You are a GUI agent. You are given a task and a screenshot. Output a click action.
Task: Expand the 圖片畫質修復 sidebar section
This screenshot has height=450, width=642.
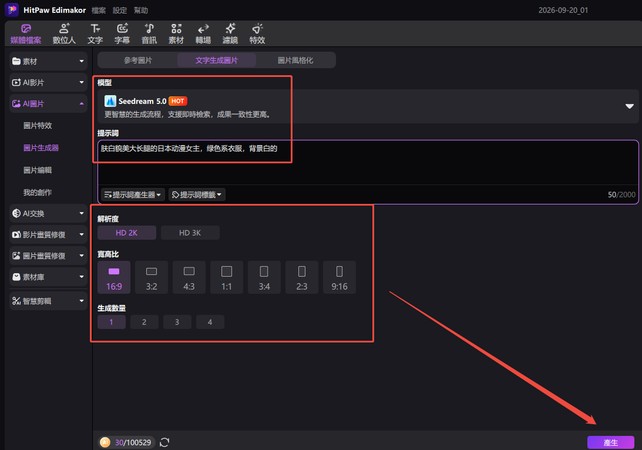tap(48, 256)
